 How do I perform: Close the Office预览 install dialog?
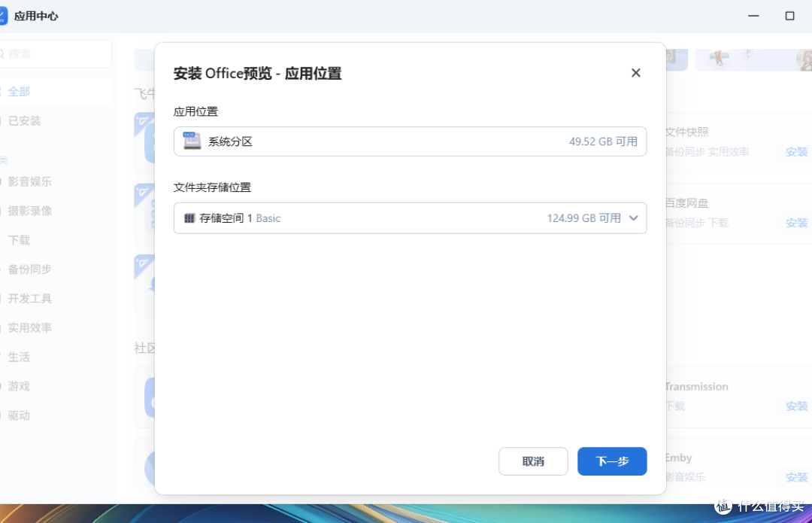(635, 73)
